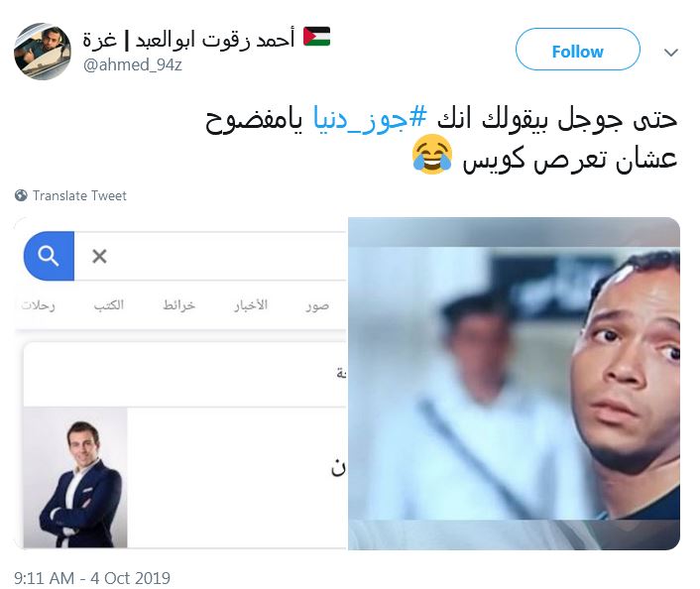Open the @ahmed_94z handle link
Screen dimensions: 700x589
(x=133, y=64)
